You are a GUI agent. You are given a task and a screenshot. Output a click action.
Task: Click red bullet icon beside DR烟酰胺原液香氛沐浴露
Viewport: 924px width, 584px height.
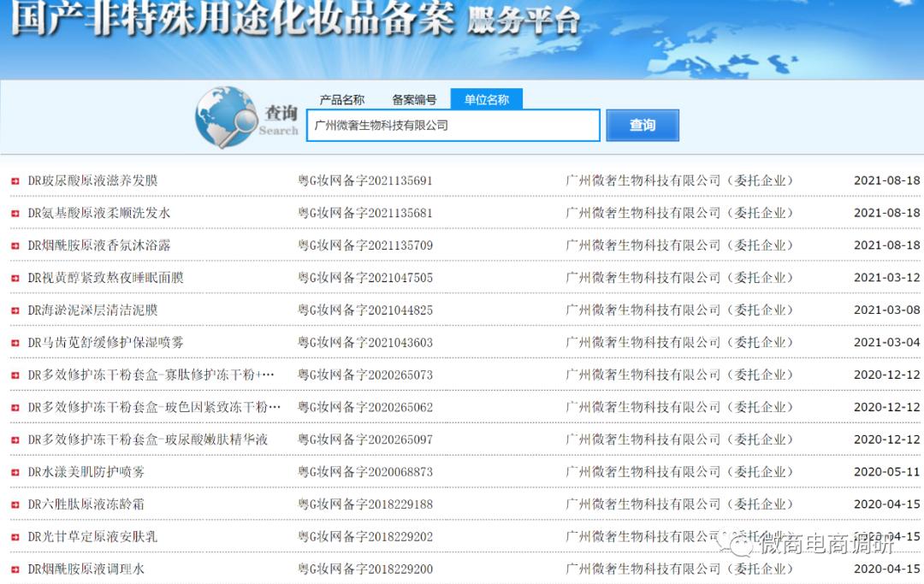click(x=15, y=246)
